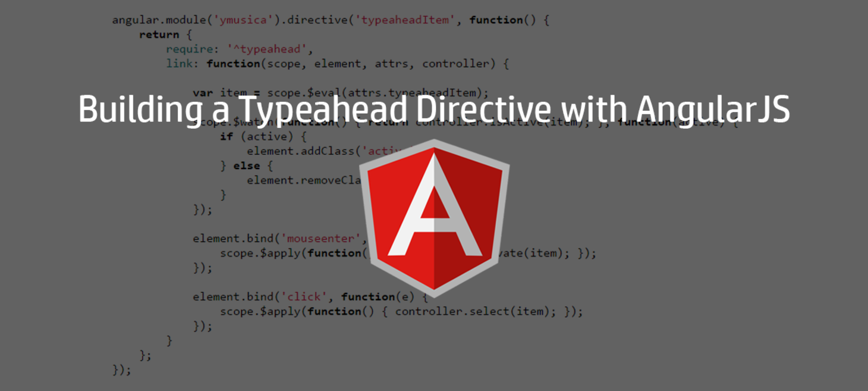Click the line "link: function(scope, element, attrs, controller) {"
The height and width of the screenshot is (391, 868).
(x=337, y=64)
